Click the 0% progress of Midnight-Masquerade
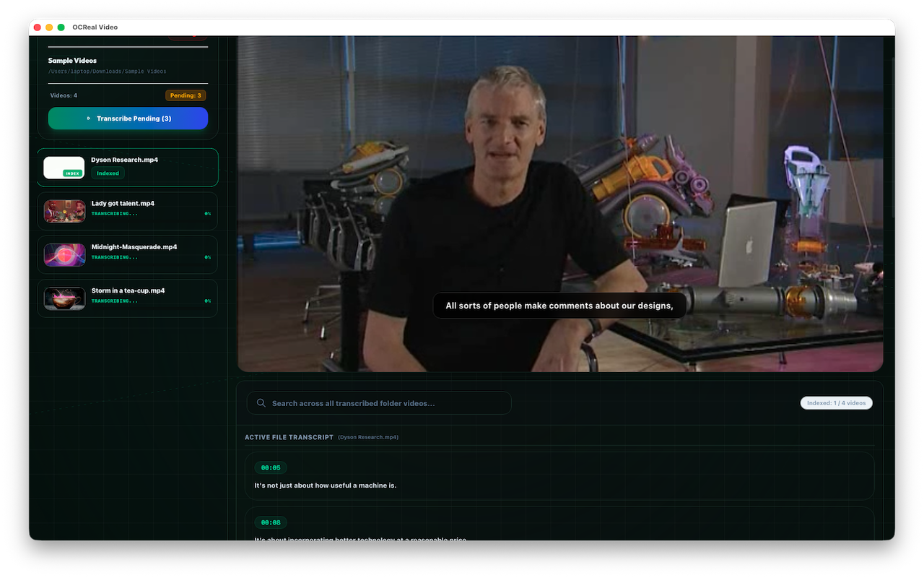924x578 pixels. coord(208,257)
